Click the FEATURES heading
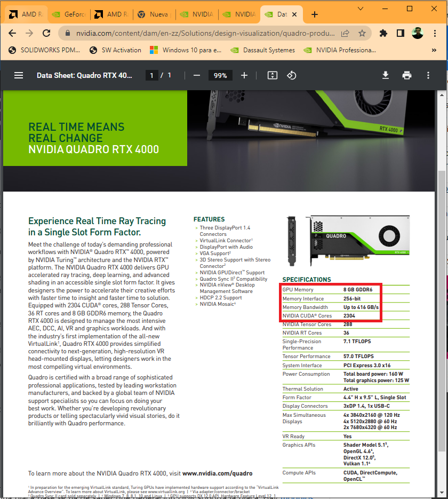Image resolution: width=448 pixels, height=499 pixels. tap(209, 219)
